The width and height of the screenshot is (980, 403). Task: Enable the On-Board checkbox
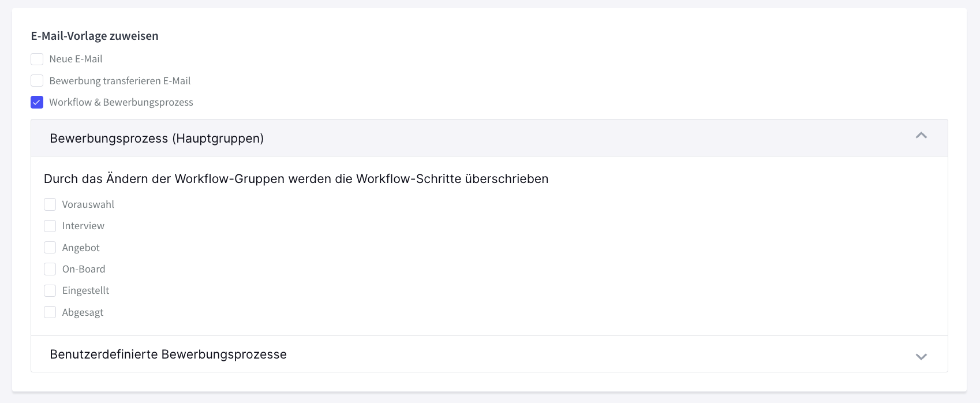click(x=50, y=269)
